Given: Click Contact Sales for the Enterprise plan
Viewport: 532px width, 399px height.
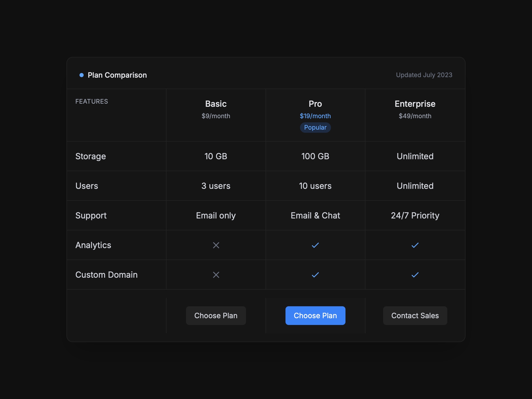Looking at the screenshot, I should tap(415, 315).
